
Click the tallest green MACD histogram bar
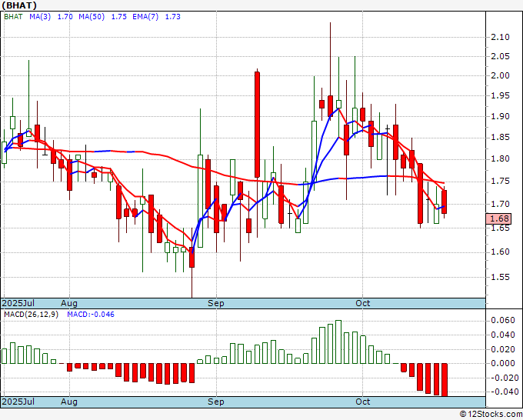click(338, 342)
